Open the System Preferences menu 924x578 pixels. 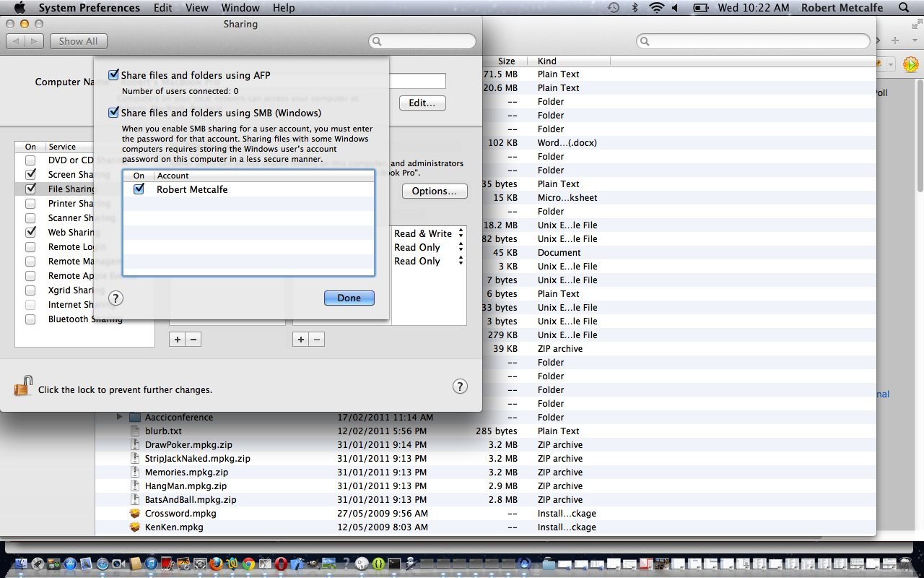90,8
